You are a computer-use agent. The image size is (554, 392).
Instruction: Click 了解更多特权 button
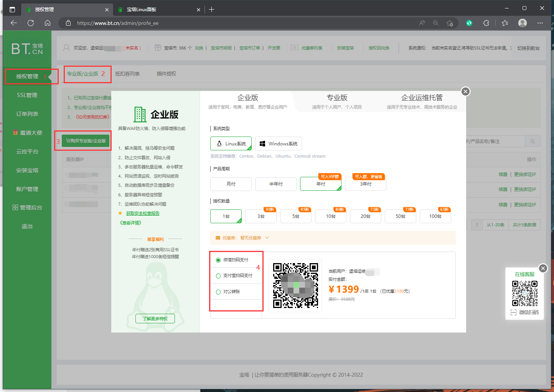155,319
